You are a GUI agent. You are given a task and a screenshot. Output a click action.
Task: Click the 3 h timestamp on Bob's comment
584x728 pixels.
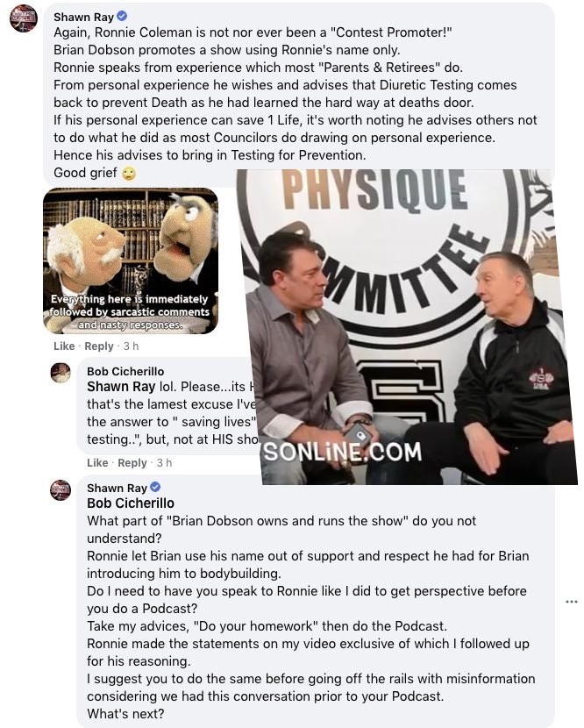coord(164,463)
